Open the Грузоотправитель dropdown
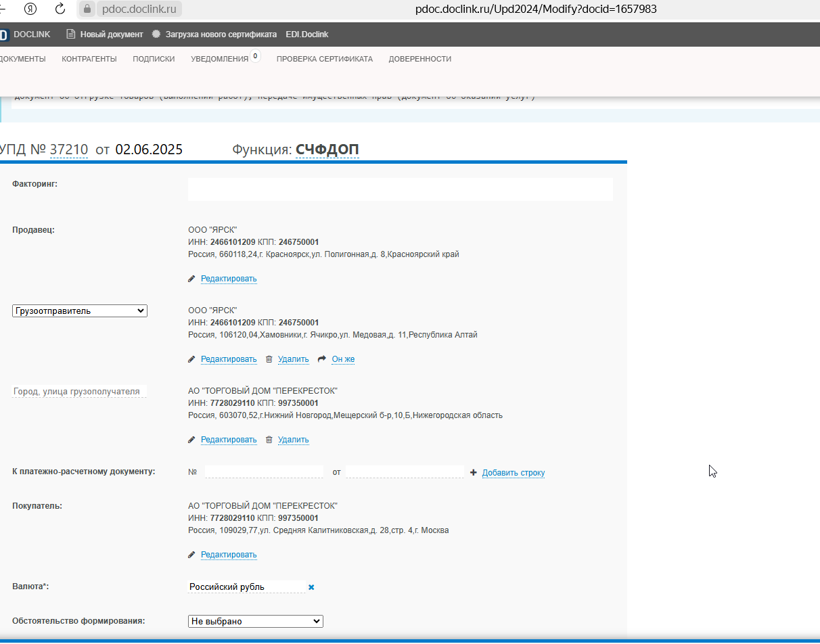 point(80,311)
